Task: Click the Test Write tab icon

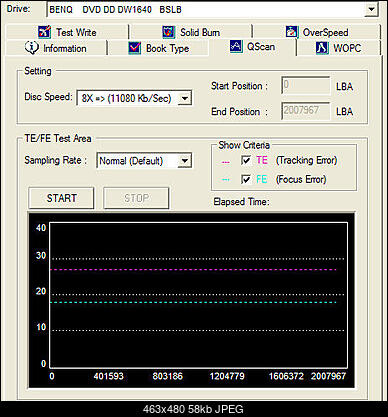Action: pos(44,32)
